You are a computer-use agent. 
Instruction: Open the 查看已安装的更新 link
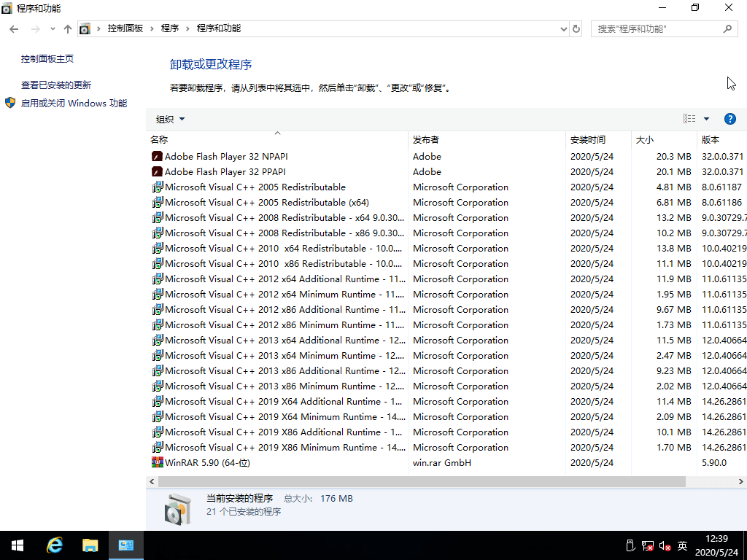[56, 85]
